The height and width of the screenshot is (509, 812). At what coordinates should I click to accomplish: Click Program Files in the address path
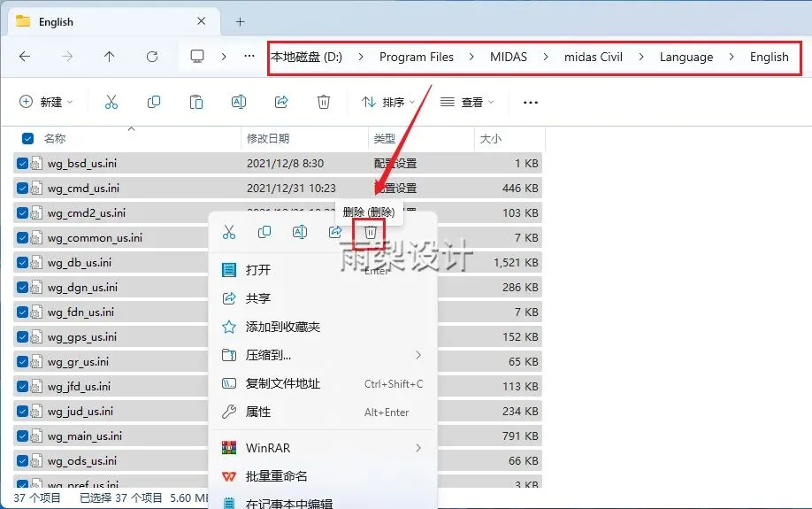[417, 57]
